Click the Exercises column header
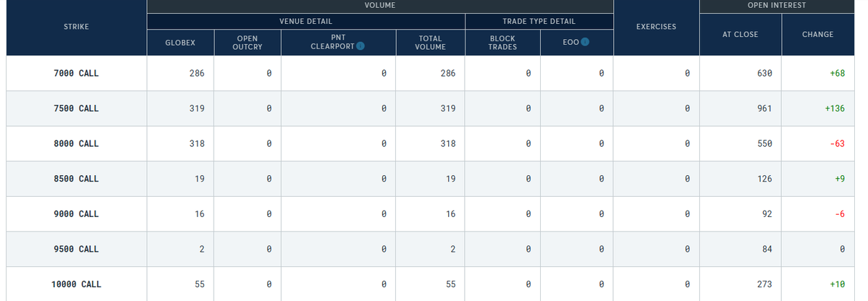This screenshot has height=301, width=868. click(x=656, y=27)
